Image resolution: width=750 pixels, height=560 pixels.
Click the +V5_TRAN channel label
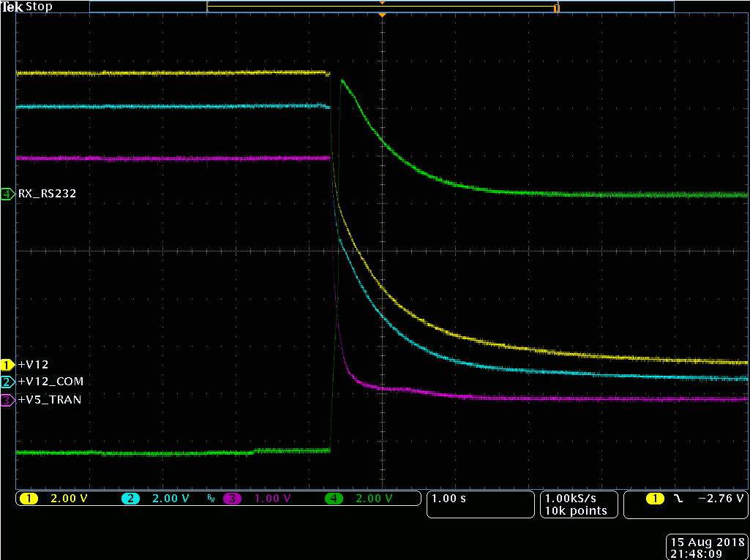tap(50, 400)
